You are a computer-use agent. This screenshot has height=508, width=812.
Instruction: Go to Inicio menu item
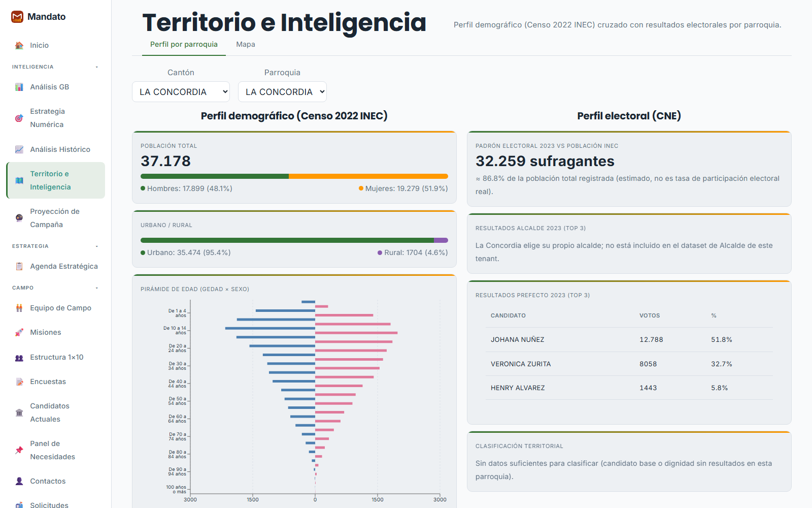(x=56, y=45)
